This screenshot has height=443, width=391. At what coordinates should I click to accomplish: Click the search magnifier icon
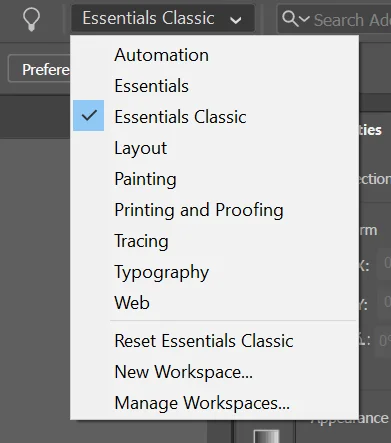click(x=290, y=19)
